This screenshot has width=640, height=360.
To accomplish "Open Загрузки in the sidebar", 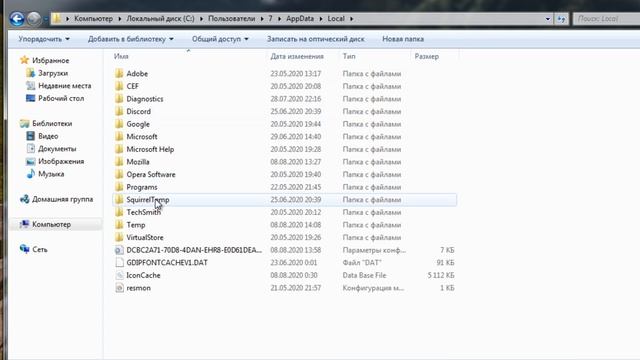I will click(x=53, y=73).
